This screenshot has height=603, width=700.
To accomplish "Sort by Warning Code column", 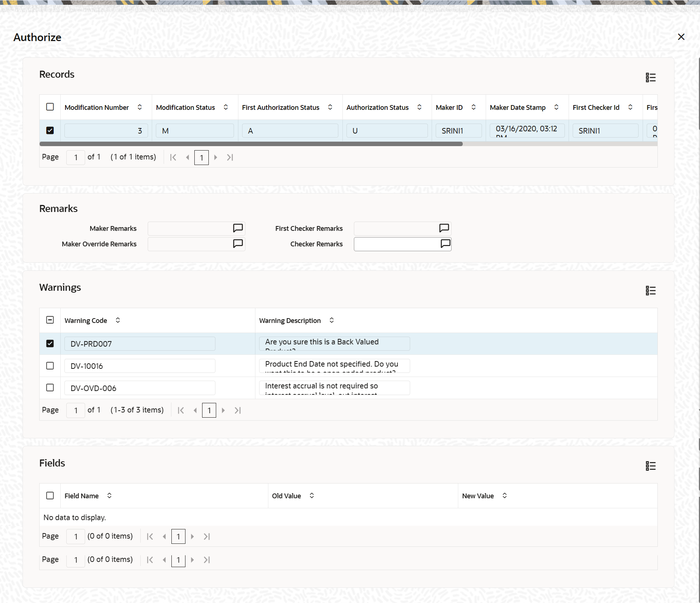I will 118,320.
